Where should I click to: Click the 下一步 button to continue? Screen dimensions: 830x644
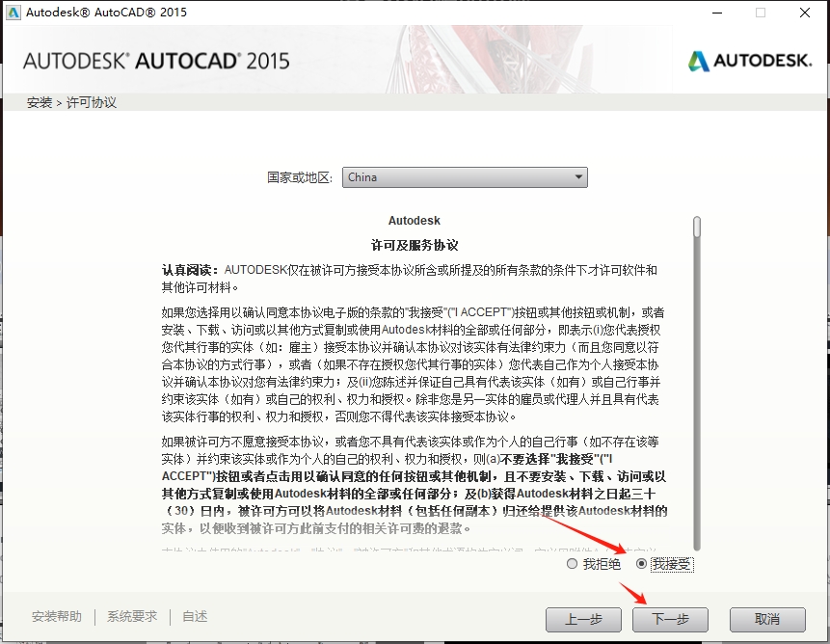669,619
